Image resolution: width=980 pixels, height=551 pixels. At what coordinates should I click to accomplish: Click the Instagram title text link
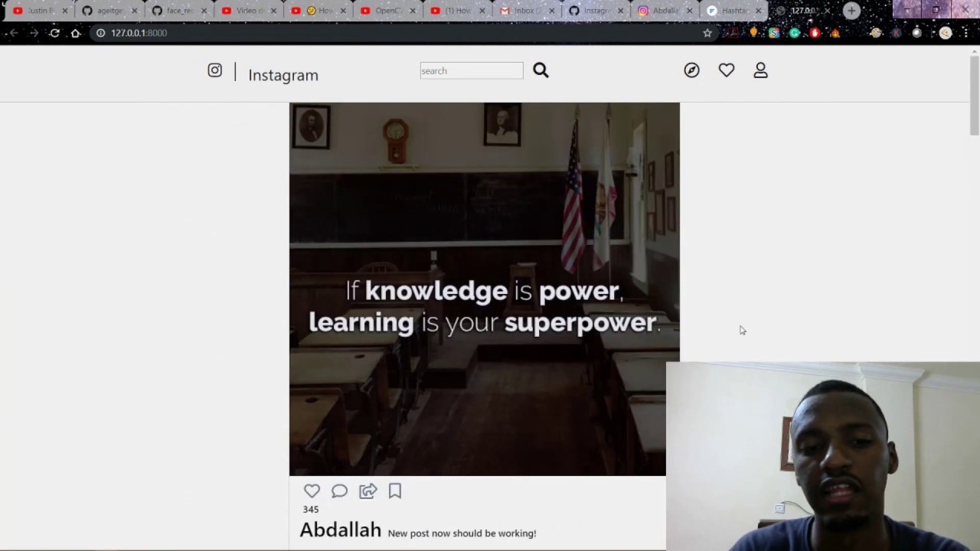[283, 75]
